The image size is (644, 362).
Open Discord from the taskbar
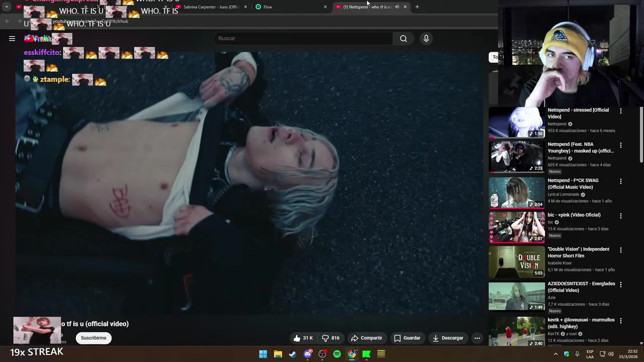[x=307, y=354]
